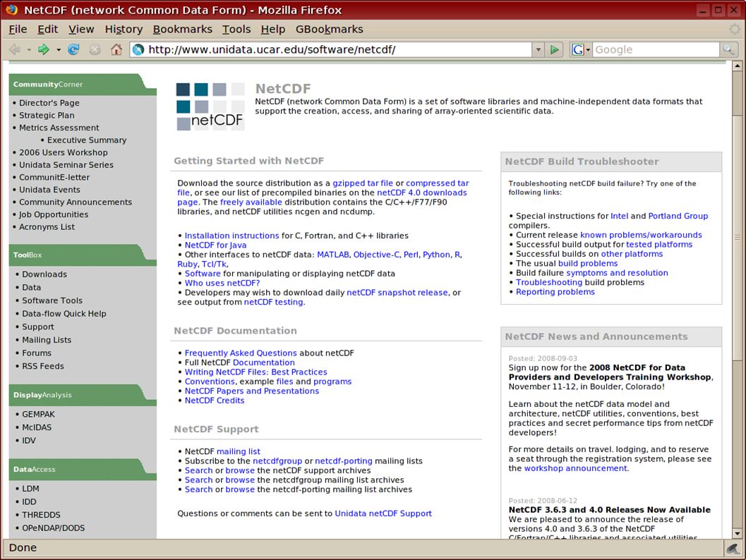746x560 pixels.
Task: Open the Help menu
Action: (272, 30)
